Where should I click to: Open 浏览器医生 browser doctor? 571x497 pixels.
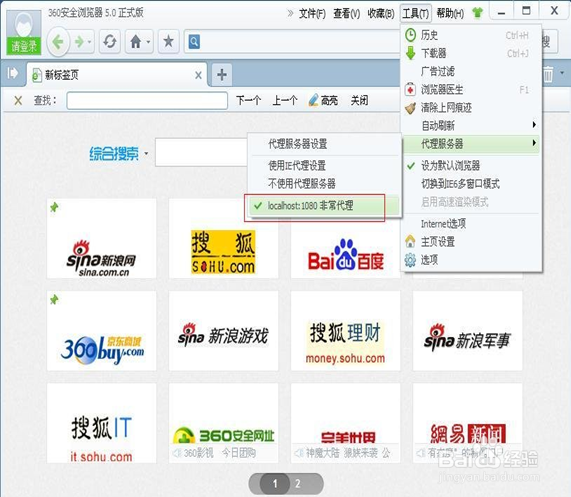pos(472,90)
